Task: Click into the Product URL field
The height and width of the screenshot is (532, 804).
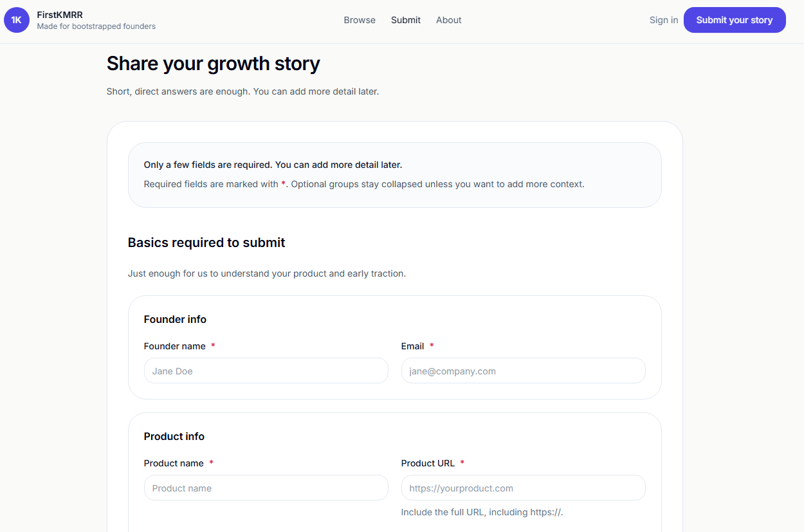Action: [x=523, y=488]
